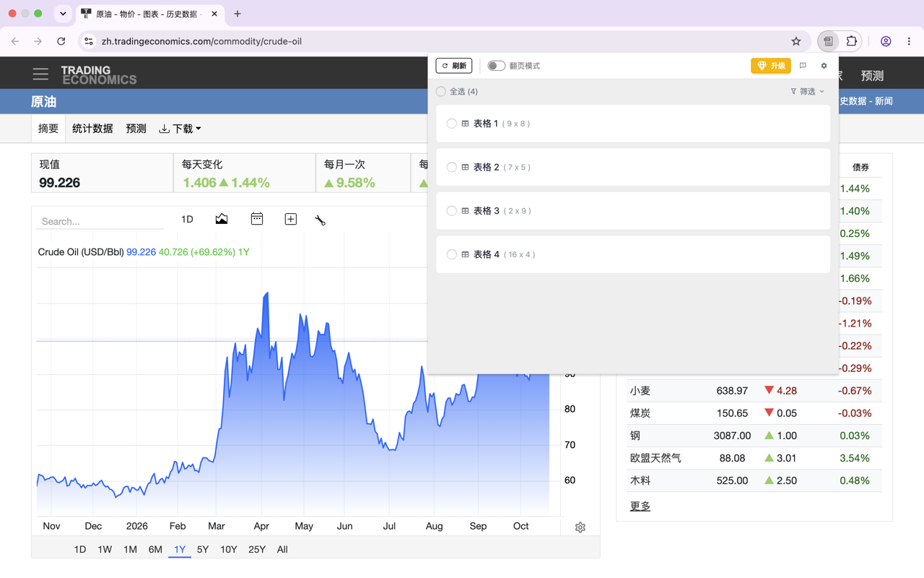The image size is (924, 578).
Task: Open the calendar date range icon
Action: tap(256, 219)
